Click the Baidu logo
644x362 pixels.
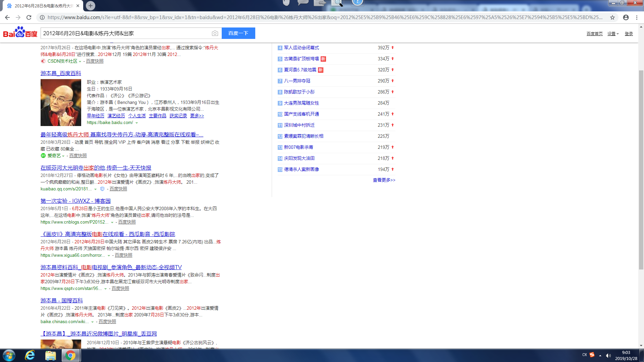coord(20,33)
